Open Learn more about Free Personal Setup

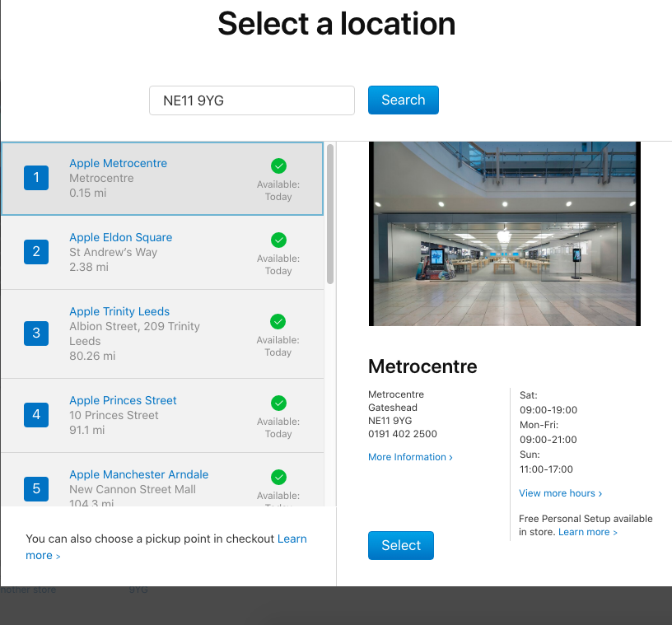[587, 532]
